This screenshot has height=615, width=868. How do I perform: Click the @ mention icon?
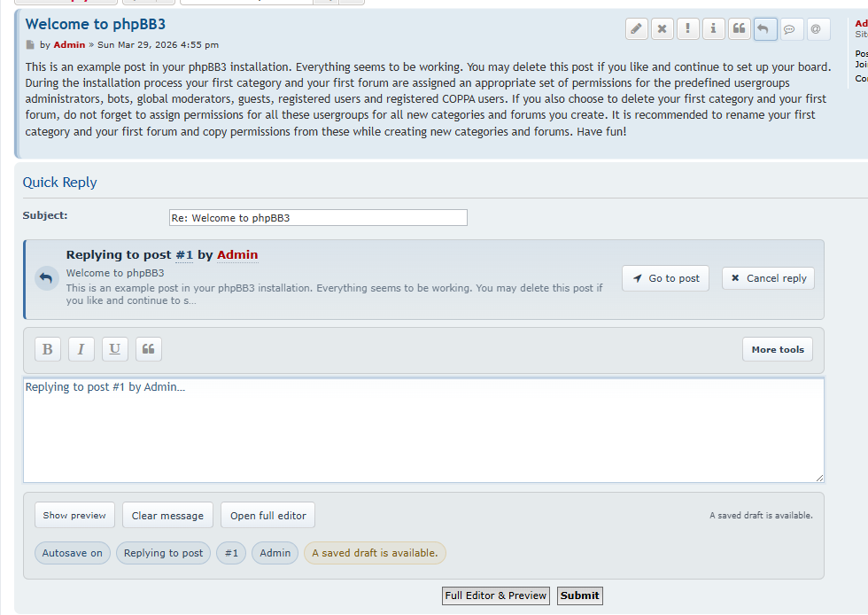[816, 29]
